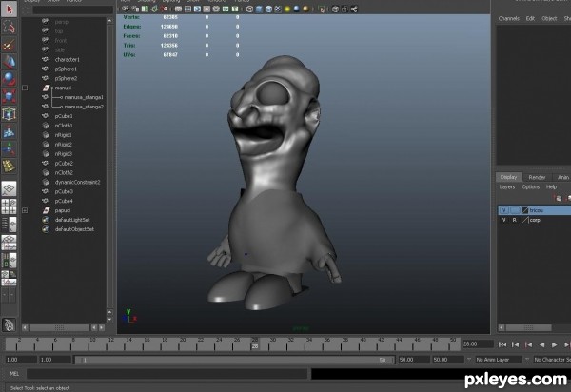Toggle the resolution gate icon in viewport toolbar
571x392 pixels.
point(197,9)
